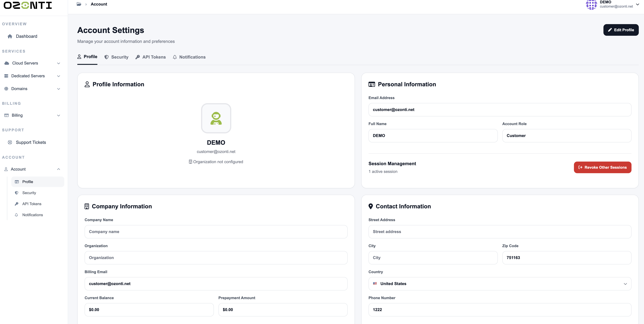Click the Phone Number field
Screen dimensions: 644x324
point(500,310)
